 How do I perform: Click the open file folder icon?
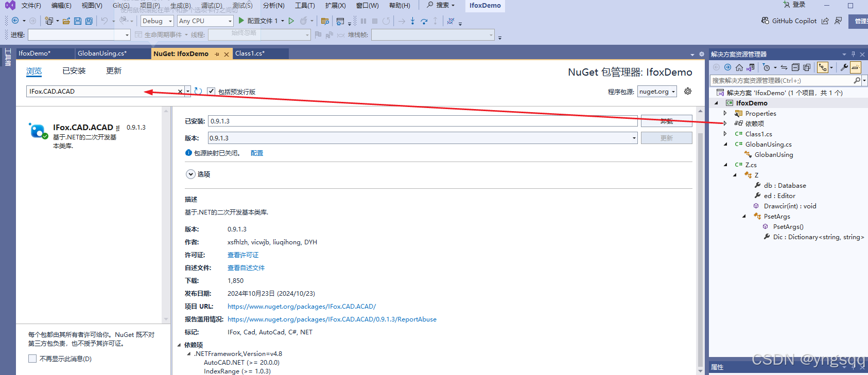pyautogui.click(x=66, y=21)
